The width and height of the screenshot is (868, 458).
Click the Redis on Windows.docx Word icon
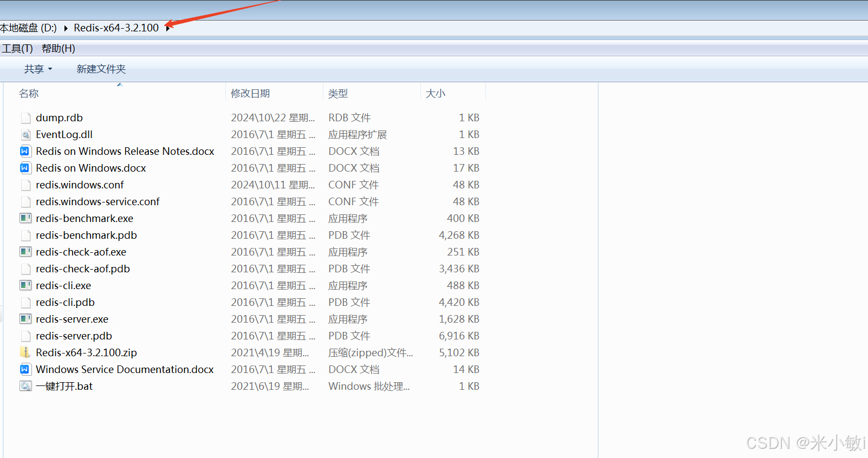coord(25,168)
